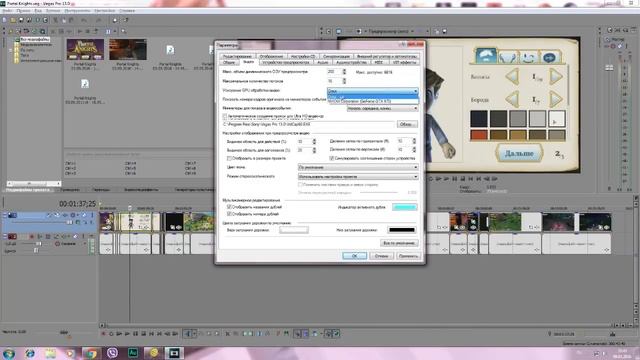Click play button under video preview window
This screenshot has height=360, width=640.
point(447,179)
